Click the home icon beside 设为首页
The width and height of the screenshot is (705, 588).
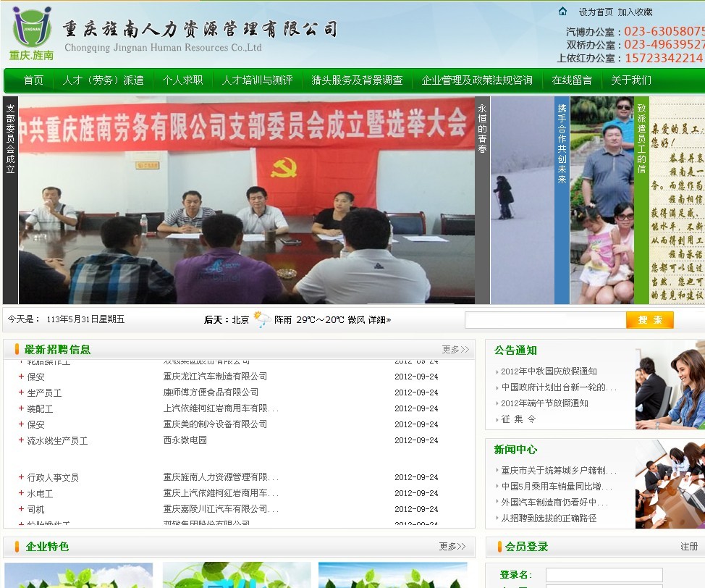pos(562,12)
